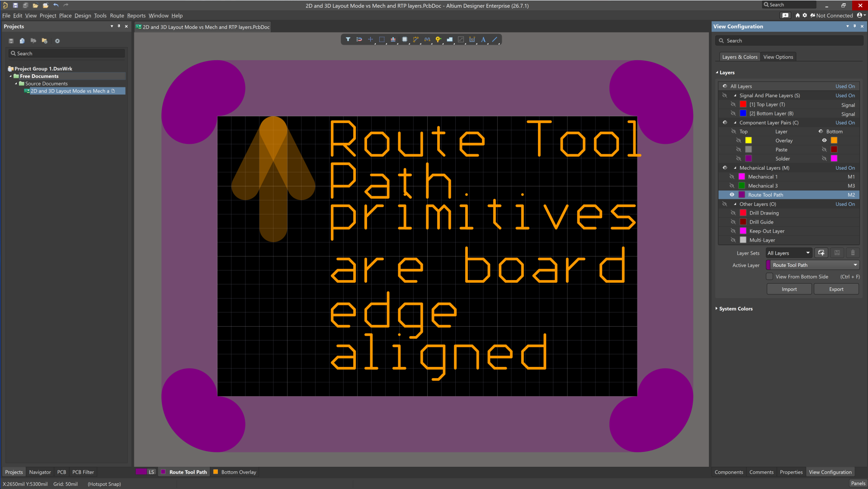Change the Top Layer red color swatch
This screenshot has width=868, height=489.
pos(743,104)
